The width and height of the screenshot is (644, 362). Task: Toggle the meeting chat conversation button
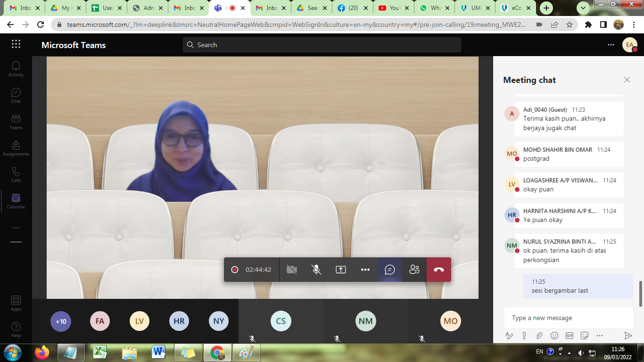[390, 270]
